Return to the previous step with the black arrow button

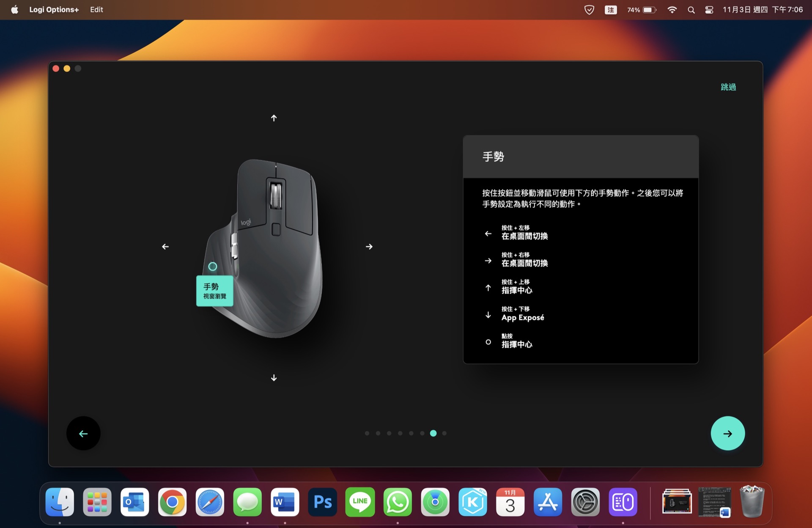point(83,433)
